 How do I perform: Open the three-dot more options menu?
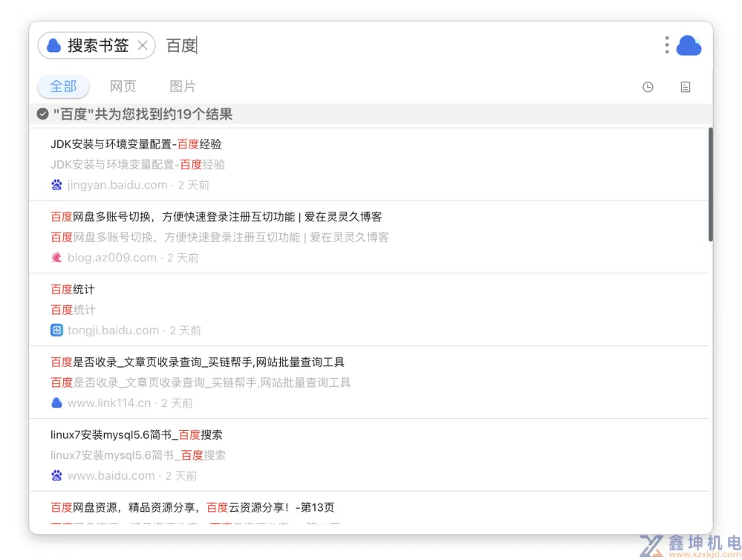point(667,45)
